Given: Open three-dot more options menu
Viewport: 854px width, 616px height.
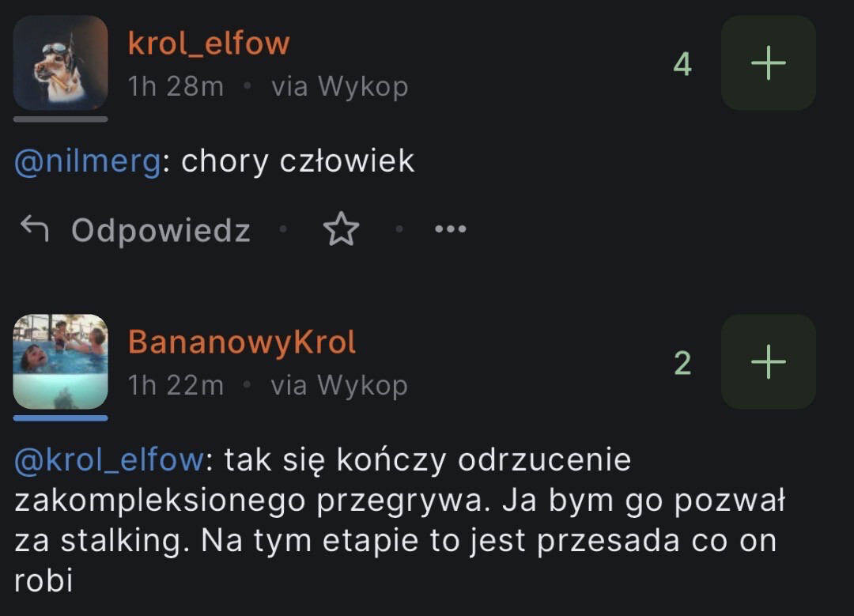Looking at the screenshot, I should (451, 229).
